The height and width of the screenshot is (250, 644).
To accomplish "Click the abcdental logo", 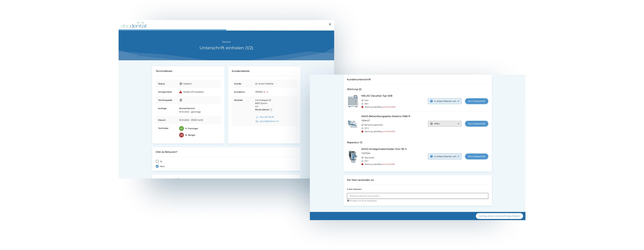I will coord(133,25).
